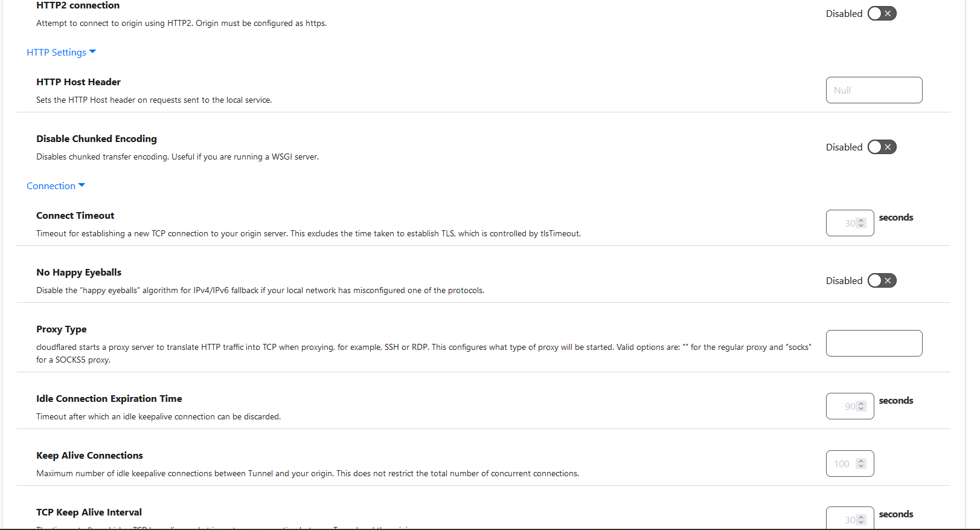The width and height of the screenshot is (980, 530).
Task: Click inside Keep Alive Connections number box
Action: tap(842, 464)
